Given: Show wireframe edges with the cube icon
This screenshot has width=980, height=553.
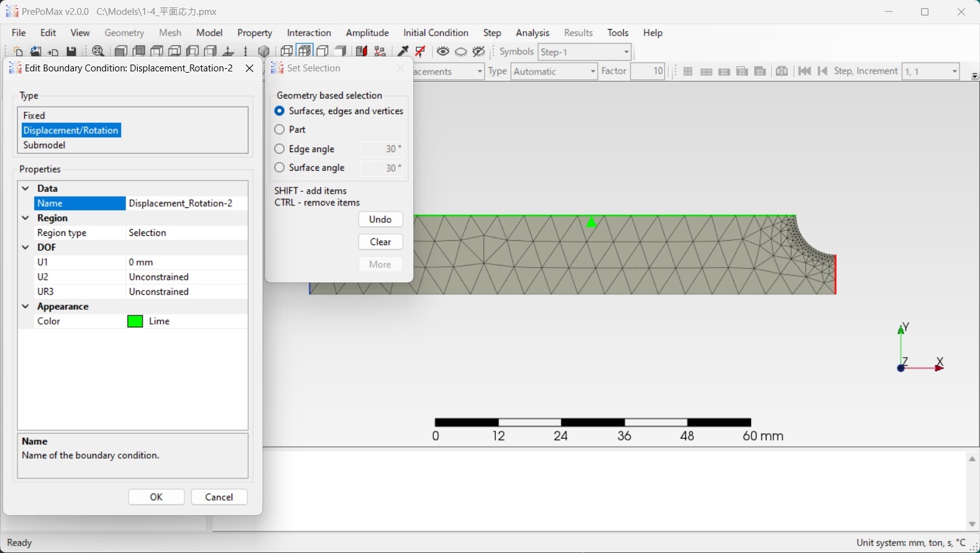Looking at the screenshot, I should coord(286,52).
